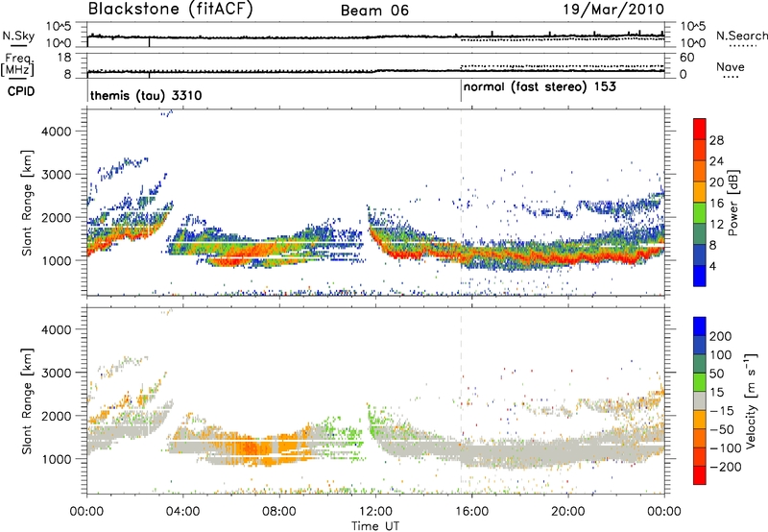The width and height of the screenshot is (768, 532).
Task: Click the 2000 tick on velocity panel axis
Action: pyautogui.click(x=57, y=416)
